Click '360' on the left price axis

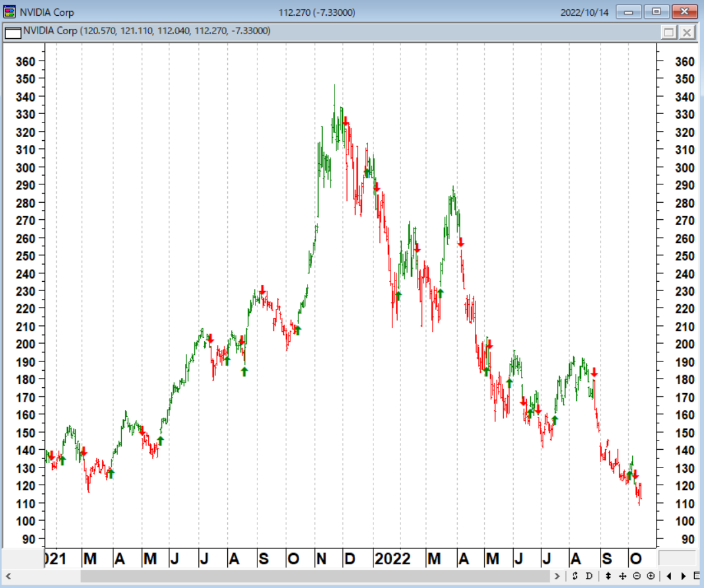[26, 61]
